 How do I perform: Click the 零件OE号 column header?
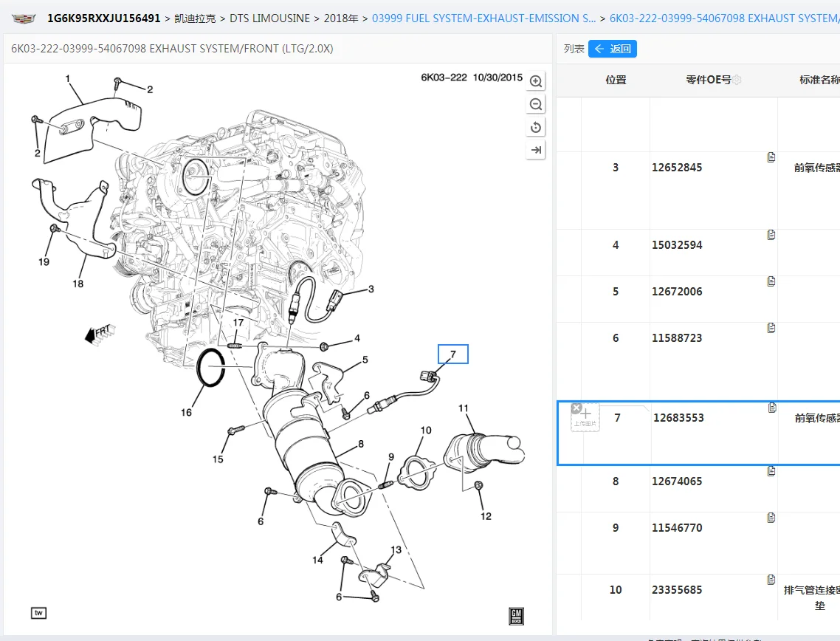(708, 80)
